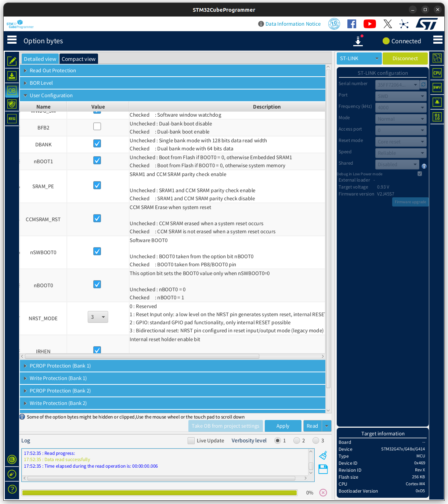Open the Data Information Notice link
This screenshot has height=504, width=448.
pyautogui.click(x=293, y=24)
